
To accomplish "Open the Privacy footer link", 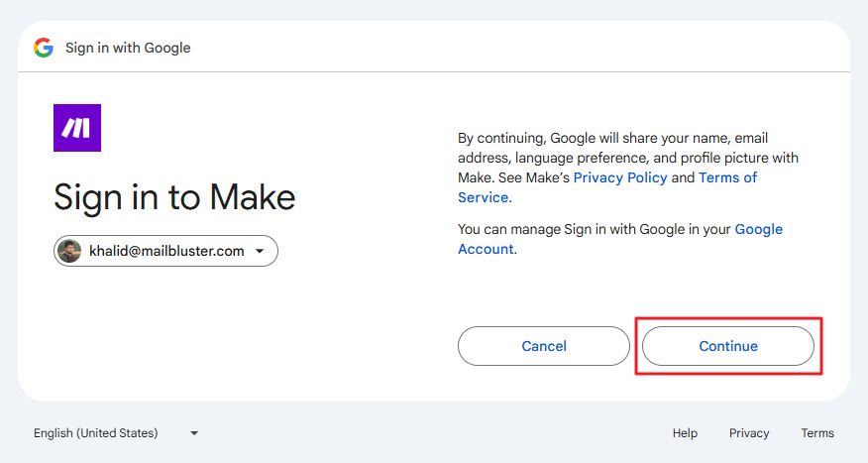I will point(749,433).
